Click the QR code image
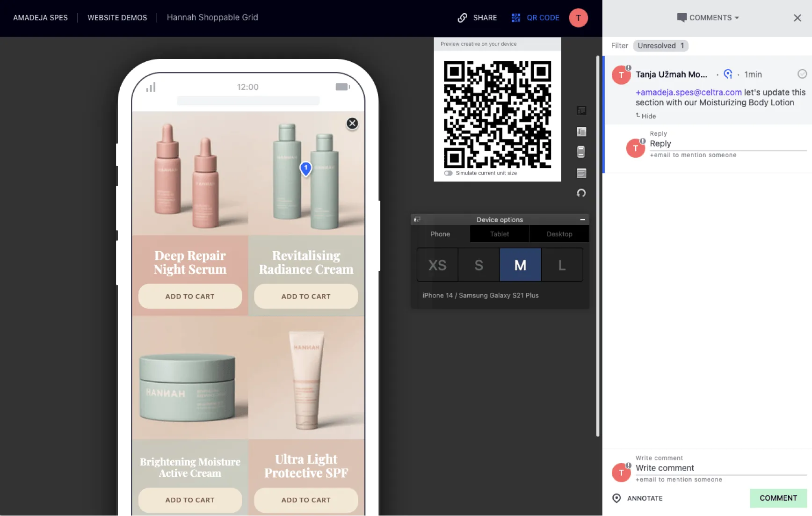This screenshot has height=516, width=812. click(497, 114)
